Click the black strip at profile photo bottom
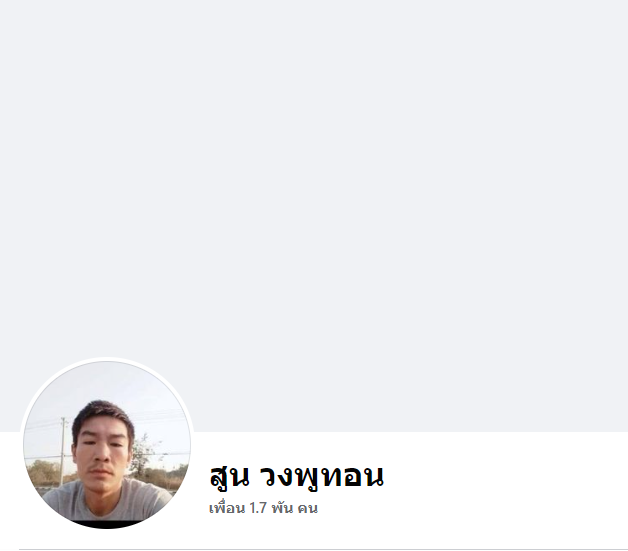 (107, 524)
